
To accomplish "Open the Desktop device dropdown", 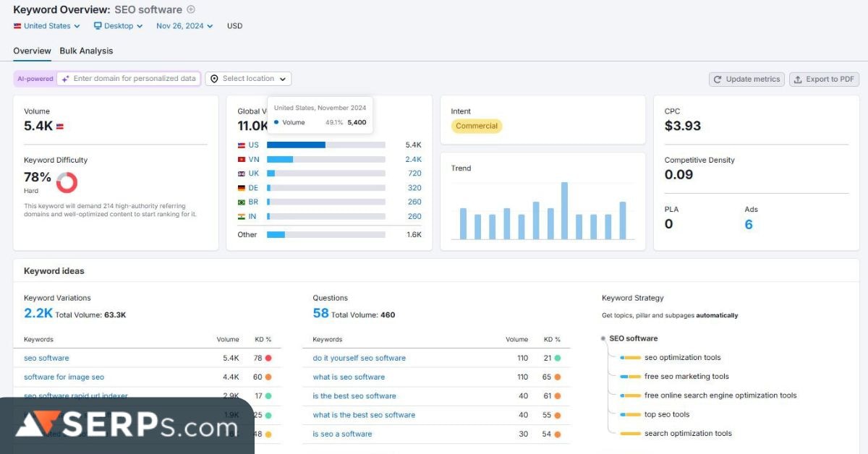I will click(x=118, y=26).
